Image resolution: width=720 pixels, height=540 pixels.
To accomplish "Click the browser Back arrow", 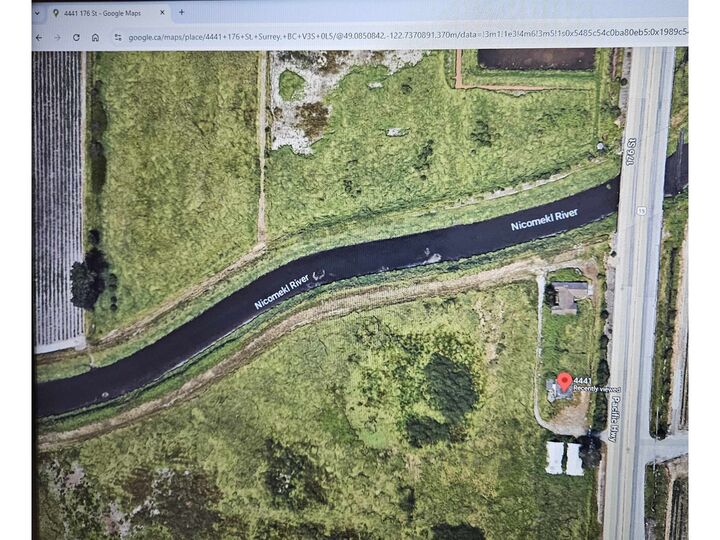I will click(39, 37).
